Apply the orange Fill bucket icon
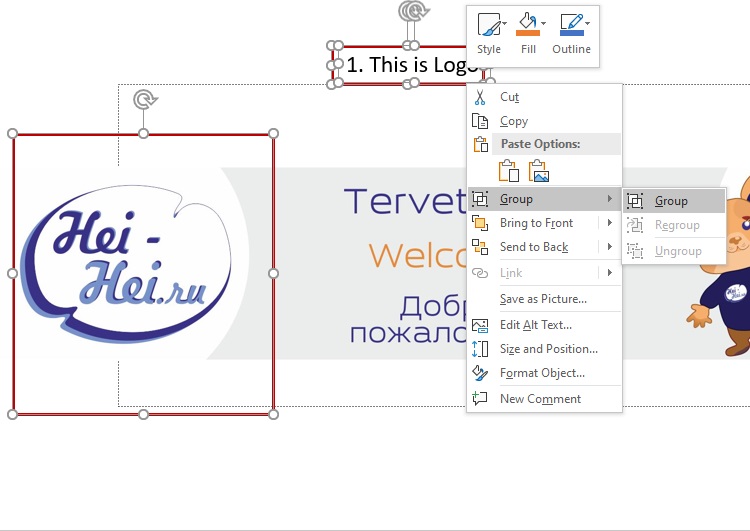 (528, 24)
